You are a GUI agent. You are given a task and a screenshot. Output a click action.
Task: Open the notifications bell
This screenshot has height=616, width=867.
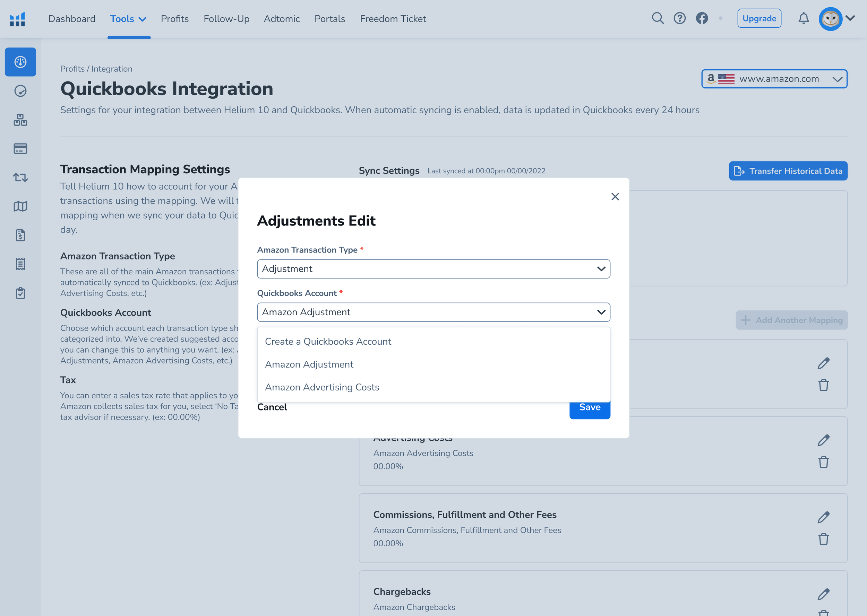point(803,18)
